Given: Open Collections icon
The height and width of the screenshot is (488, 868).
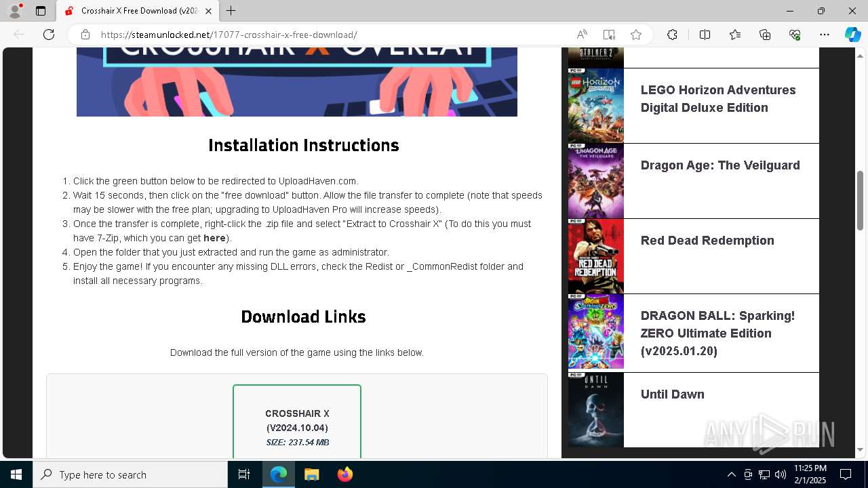Looking at the screenshot, I should 765,35.
